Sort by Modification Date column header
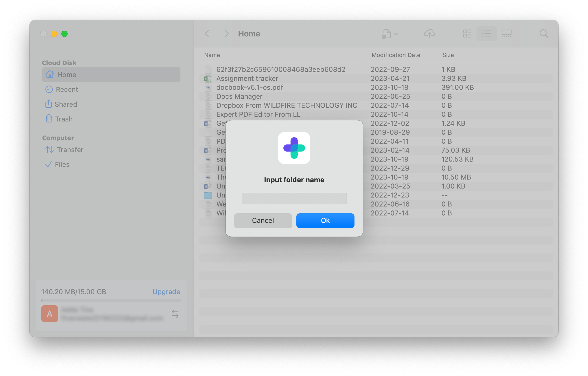Viewport: 588px width, 376px height. click(x=396, y=55)
